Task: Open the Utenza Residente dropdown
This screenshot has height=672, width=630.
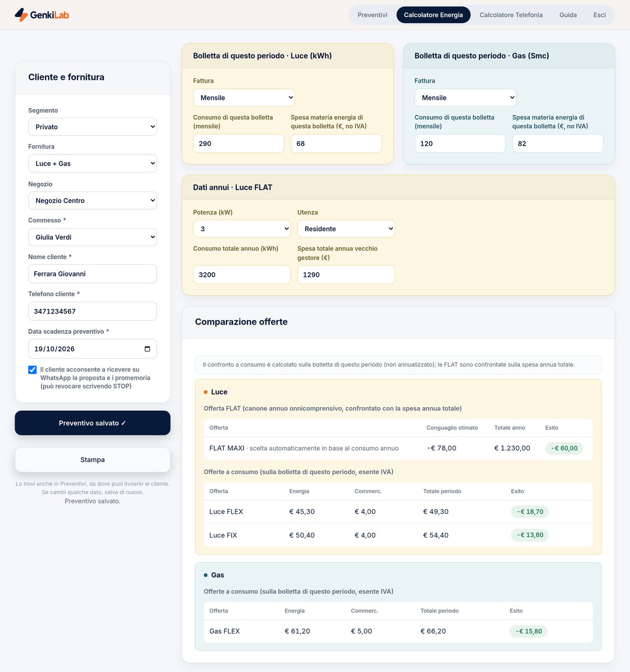Action: click(346, 229)
